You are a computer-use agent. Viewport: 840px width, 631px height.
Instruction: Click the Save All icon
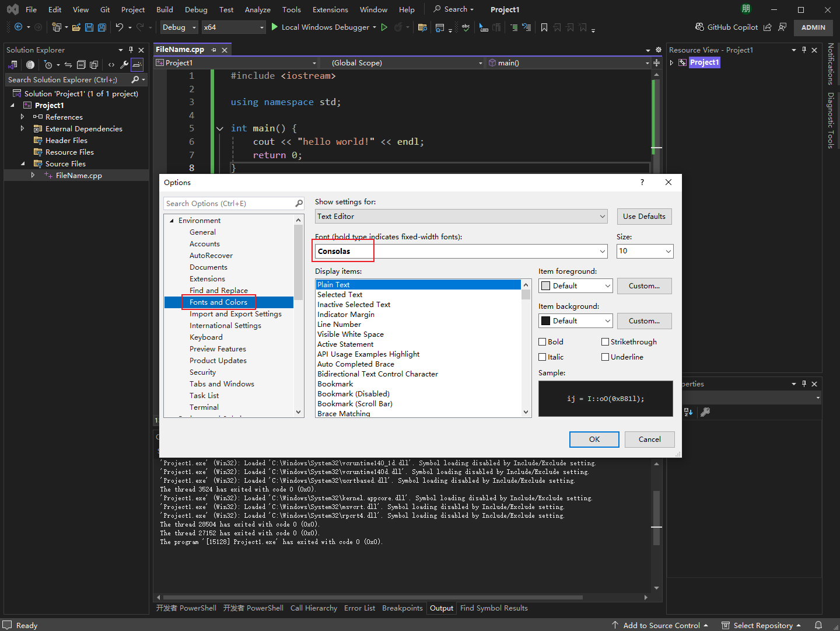pyautogui.click(x=101, y=27)
